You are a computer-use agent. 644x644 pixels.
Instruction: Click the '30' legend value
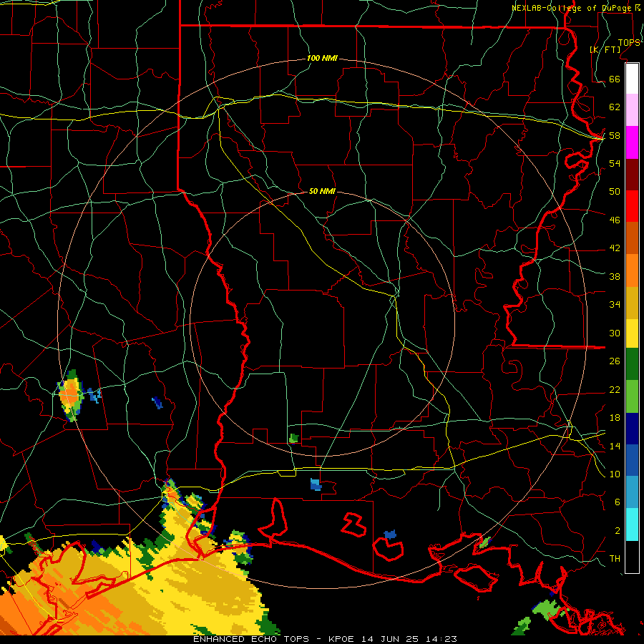pos(615,333)
